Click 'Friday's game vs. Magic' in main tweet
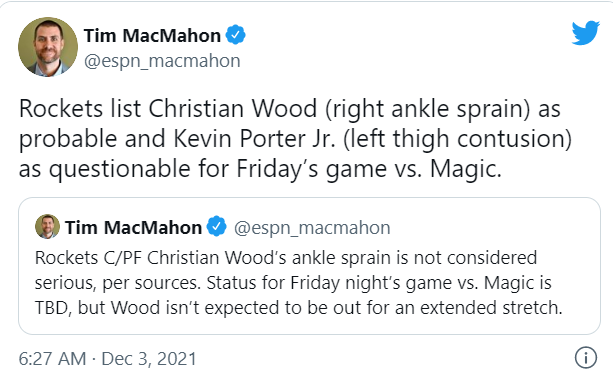613x382 pixels. [x=369, y=169]
